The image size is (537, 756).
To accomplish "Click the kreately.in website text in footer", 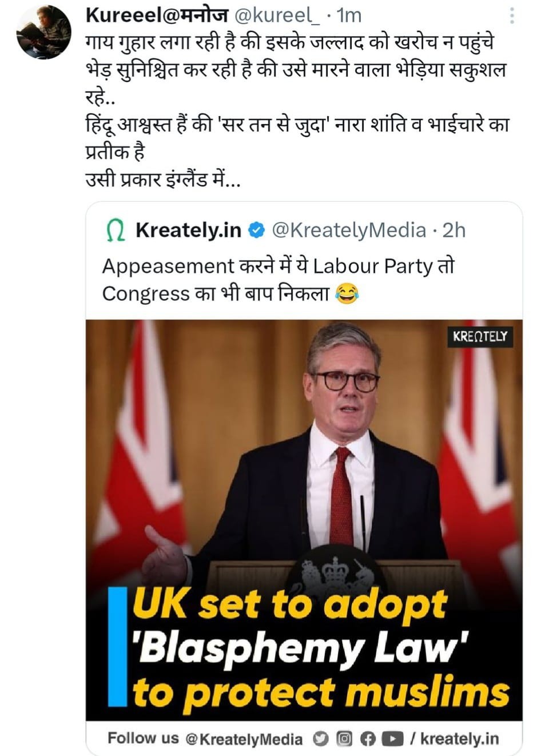I will (x=459, y=739).
